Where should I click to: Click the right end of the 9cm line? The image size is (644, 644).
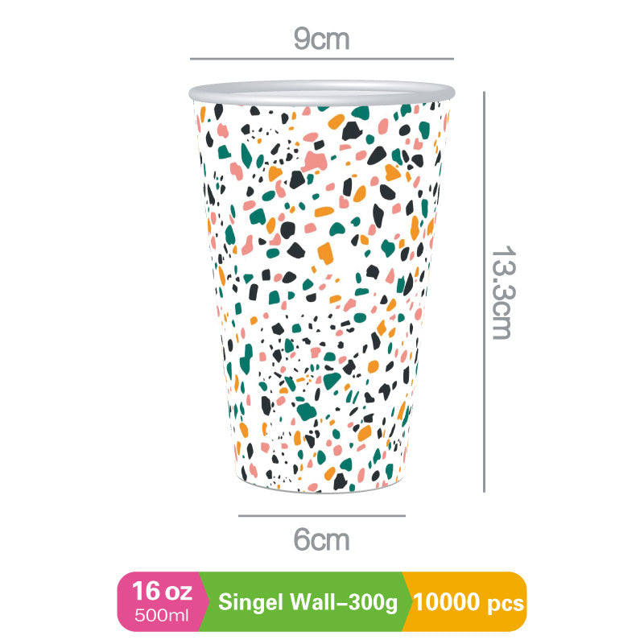(x=452, y=59)
